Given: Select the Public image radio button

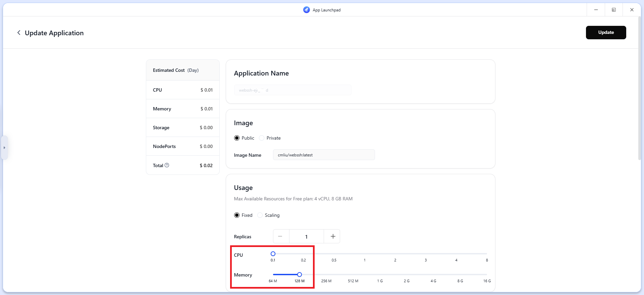Looking at the screenshot, I should point(237,138).
